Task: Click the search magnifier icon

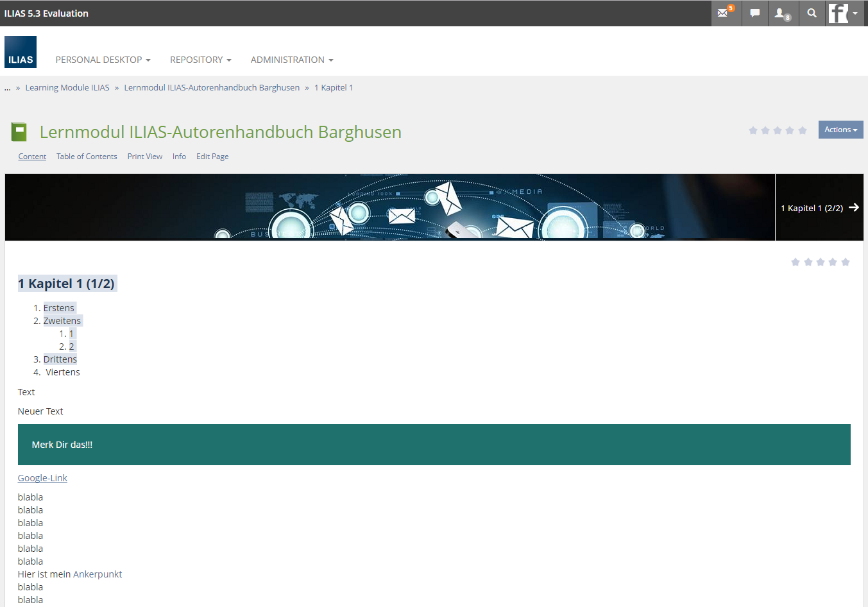Action: point(812,13)
